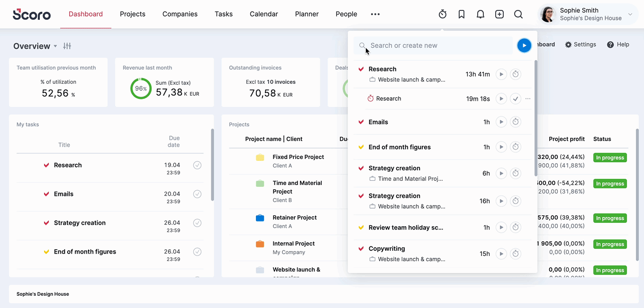Click stopwatch icon on the 16h Strategy creation row
The image size is (644, 308).
(x=516, y=201)
